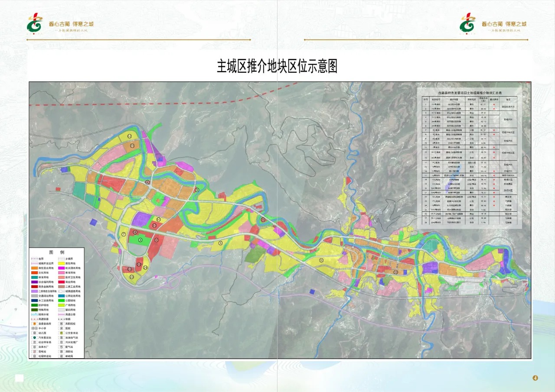Click the 公交首末站 symbol in legend
The image size is (555, 392).
point(62,333)
